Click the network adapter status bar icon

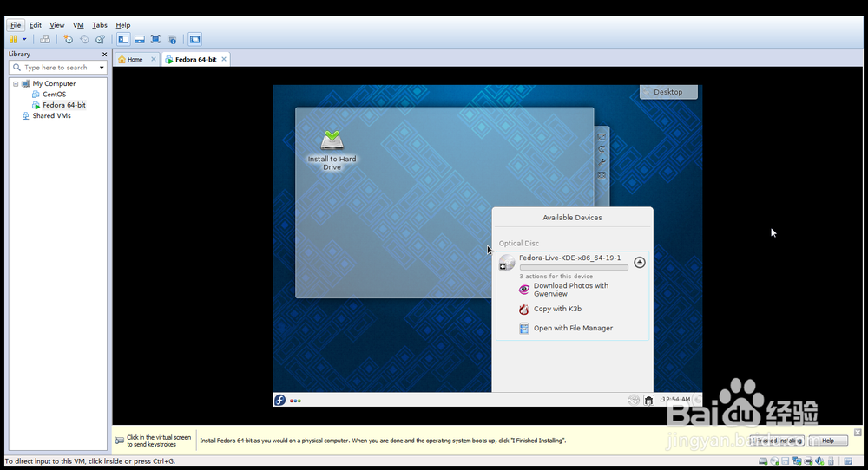point(797,461)
